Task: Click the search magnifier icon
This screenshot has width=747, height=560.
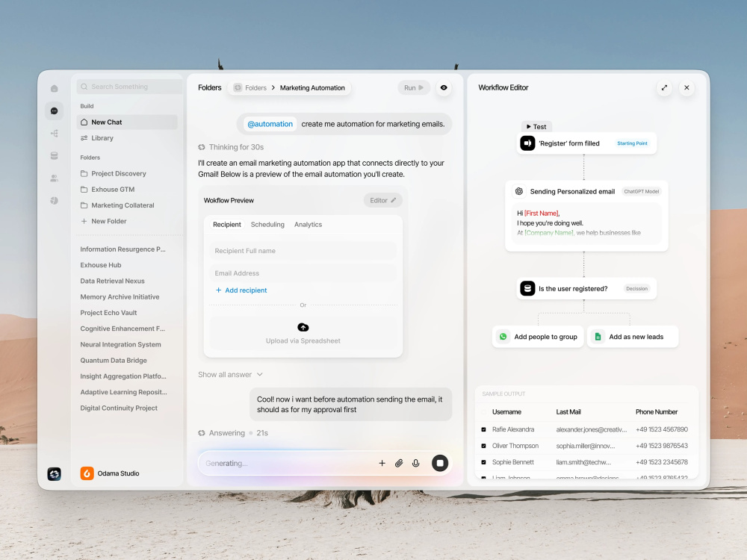Action: coord(84,87)
